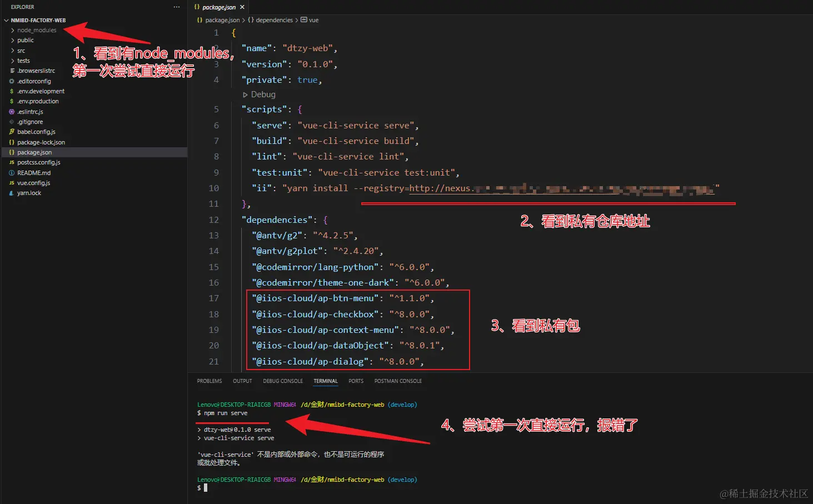The width and height of the screenshot is (813, 504).
Task: Open the Explorer more actions ellipsis menu
Action: [177, 7]
